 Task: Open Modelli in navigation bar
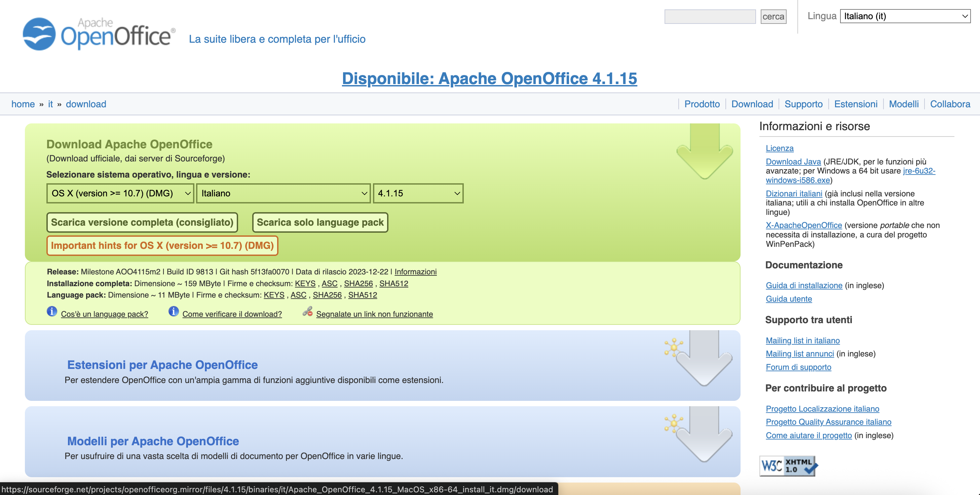click(x=904, y=104)
